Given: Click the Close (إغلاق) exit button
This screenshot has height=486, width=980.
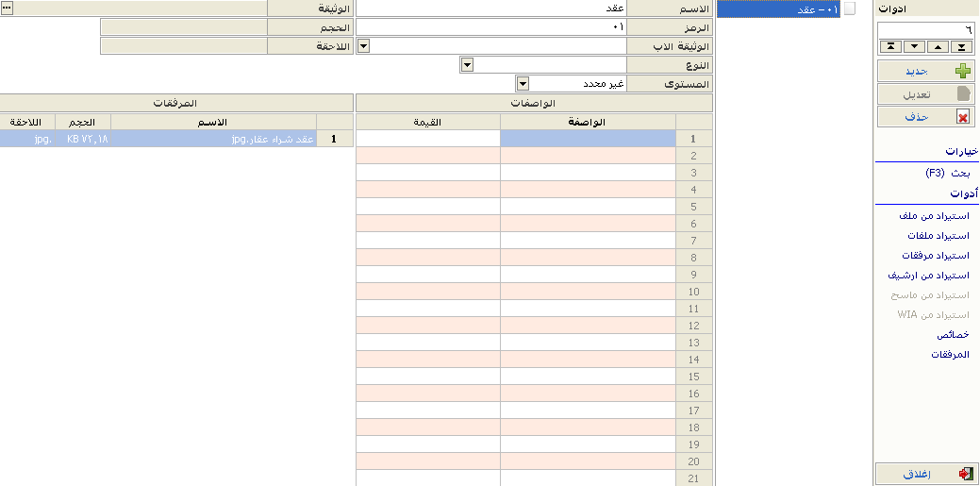Looking at the screenshot, I should tap(924, 474).
